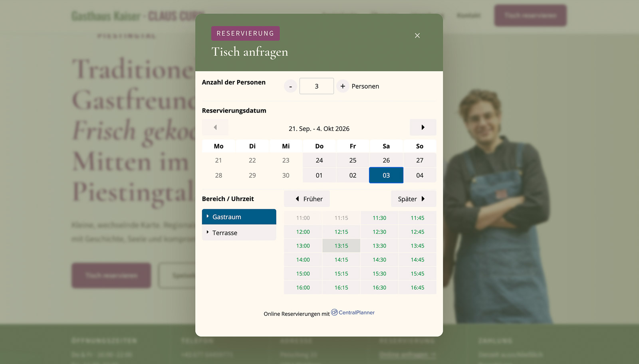
Task: Choose the 12:30 time slot
Action: (x=379, y=232)
